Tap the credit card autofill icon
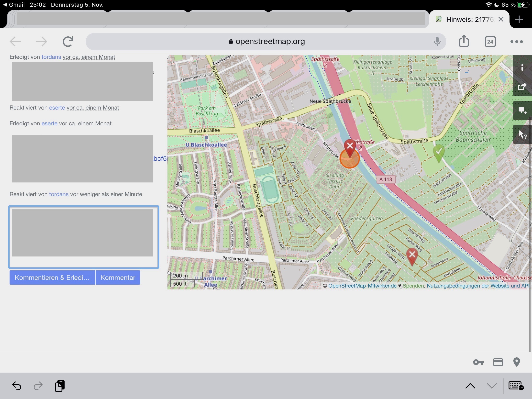This screenshot has width=532, height=399. click(498, 362)
